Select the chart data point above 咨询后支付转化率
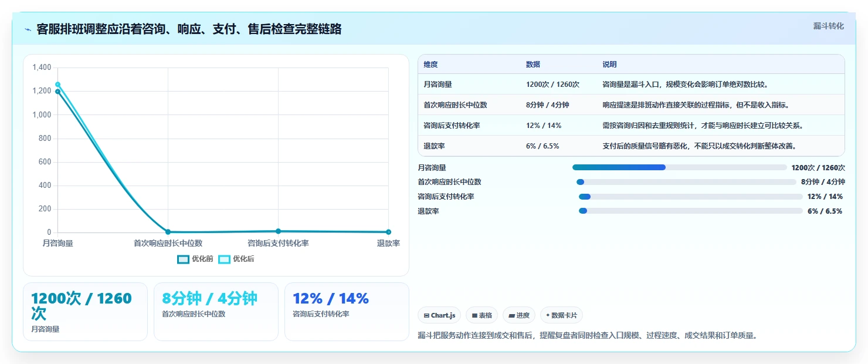The height and width of the screenshot is (364, 868). click(278, 231)
